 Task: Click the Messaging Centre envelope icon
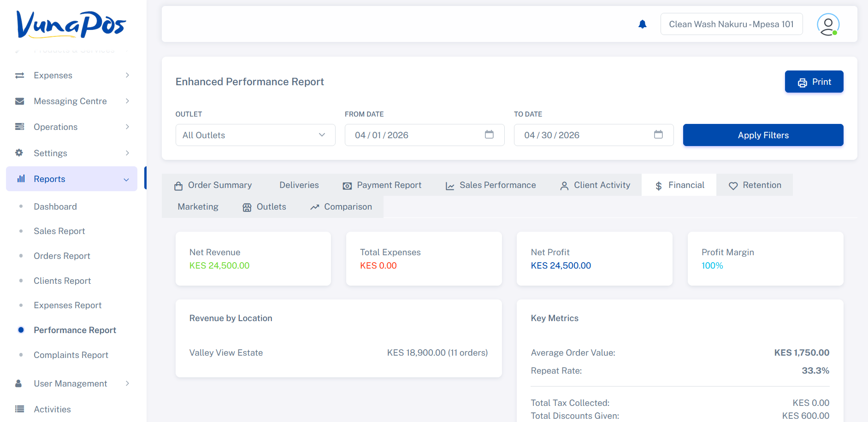[19, 101]
